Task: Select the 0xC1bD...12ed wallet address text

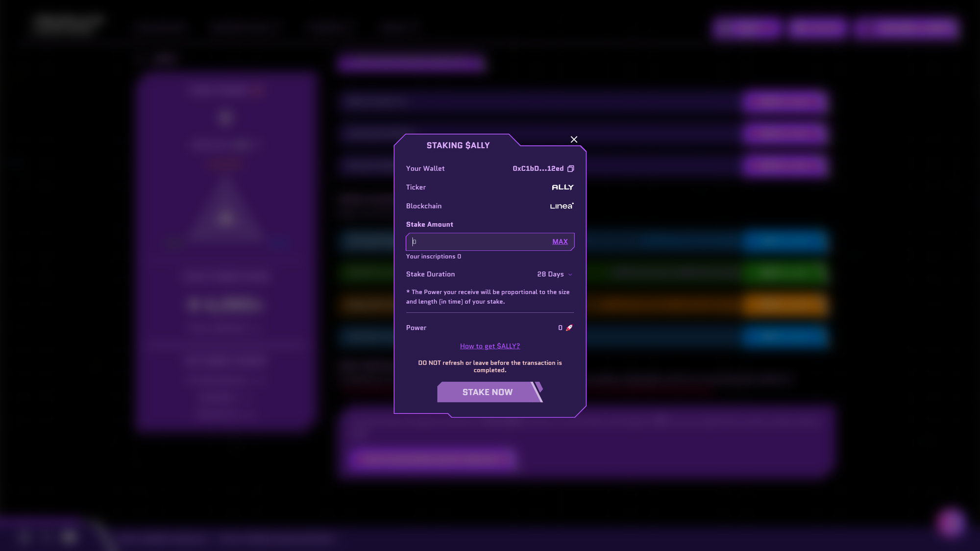Action: coord(538,168)
